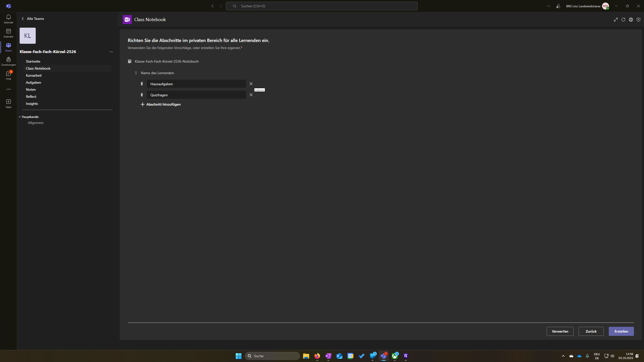Show more apps via sidebar ellipsis
Image resolution: width=644 pixels, height=362 pixels.
[8, 89]
